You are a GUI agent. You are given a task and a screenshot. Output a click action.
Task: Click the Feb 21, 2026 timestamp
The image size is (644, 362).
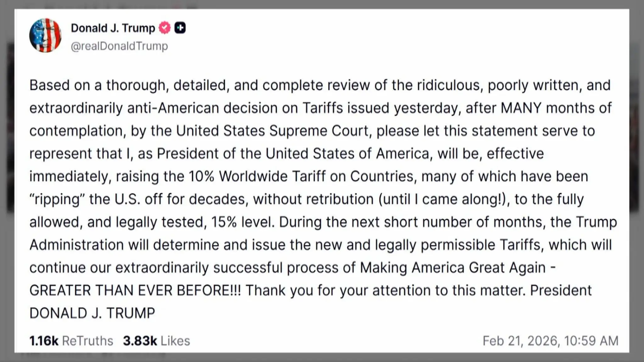(550, 341)
